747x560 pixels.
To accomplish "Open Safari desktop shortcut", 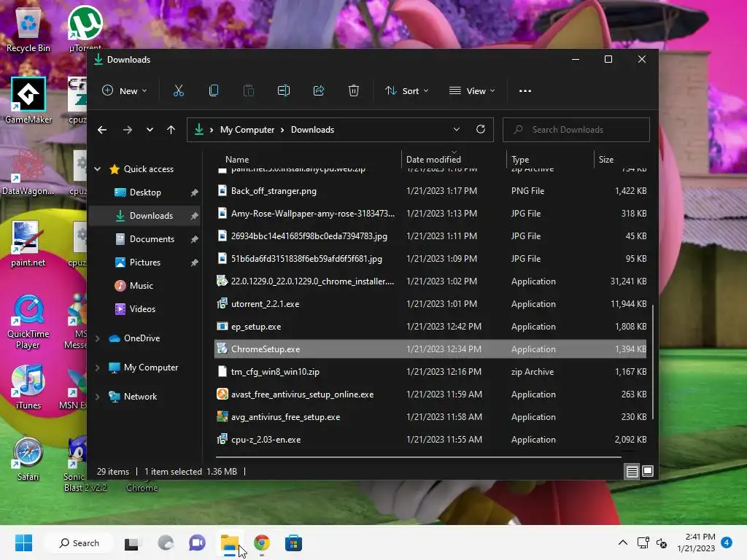I will (x=28, y=458).
